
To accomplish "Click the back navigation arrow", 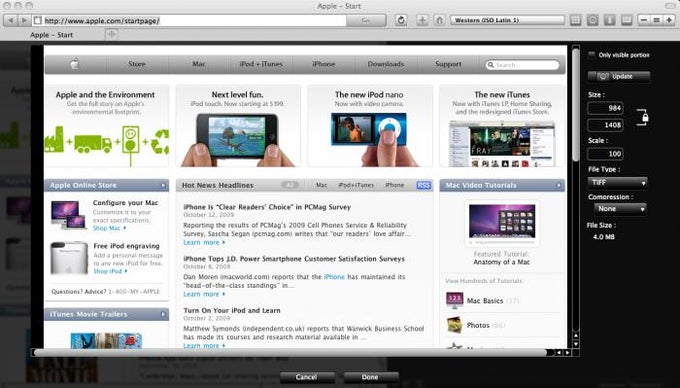I will tap(11, 20).
